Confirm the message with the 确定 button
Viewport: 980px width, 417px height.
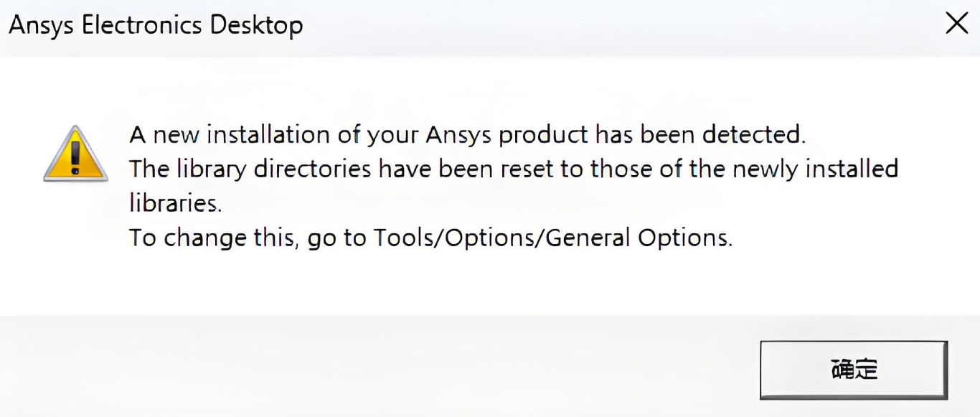[x=854, y=370]
